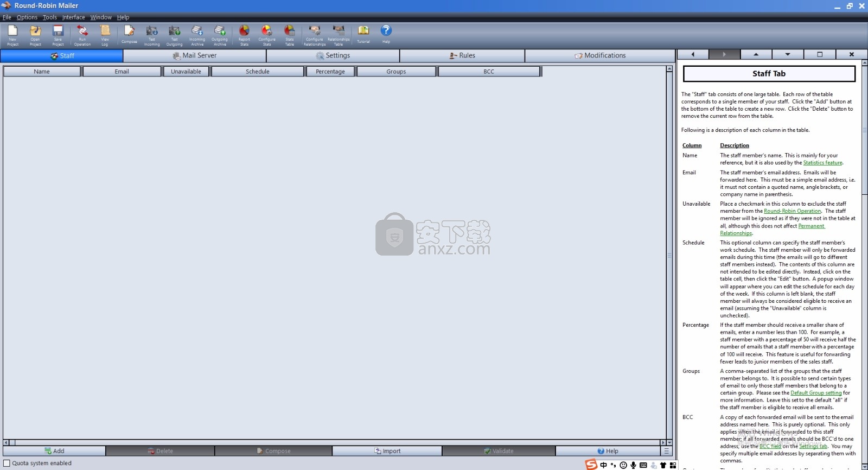The height and width of the screenshot is (470, 868).
Task: Open the Interface menu
Action: (73, 17)
